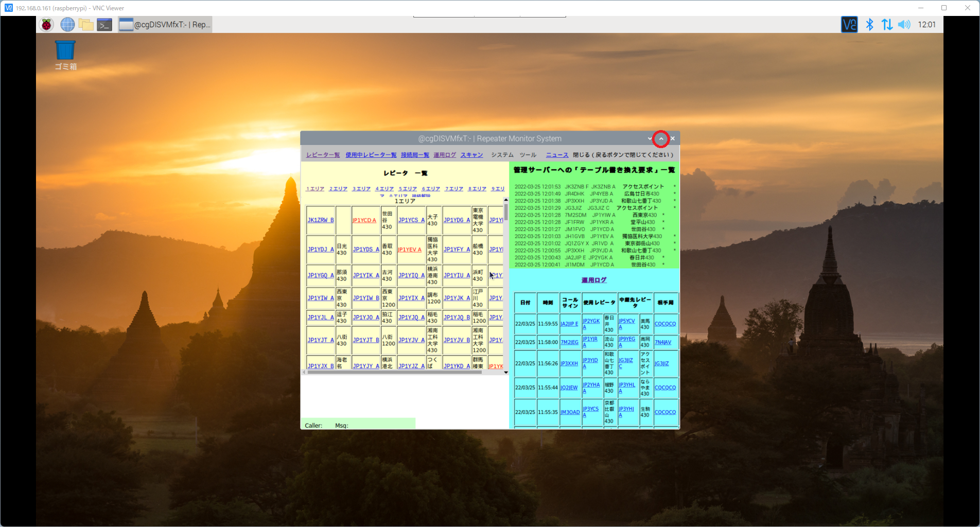Select repeater JP1YFY A

pyautogui.click(x=457, y=250)
